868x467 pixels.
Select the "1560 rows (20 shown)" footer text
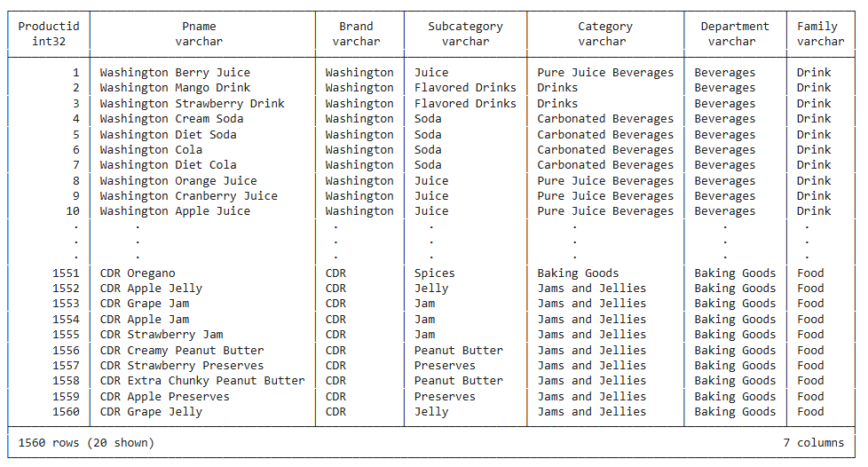86,442
